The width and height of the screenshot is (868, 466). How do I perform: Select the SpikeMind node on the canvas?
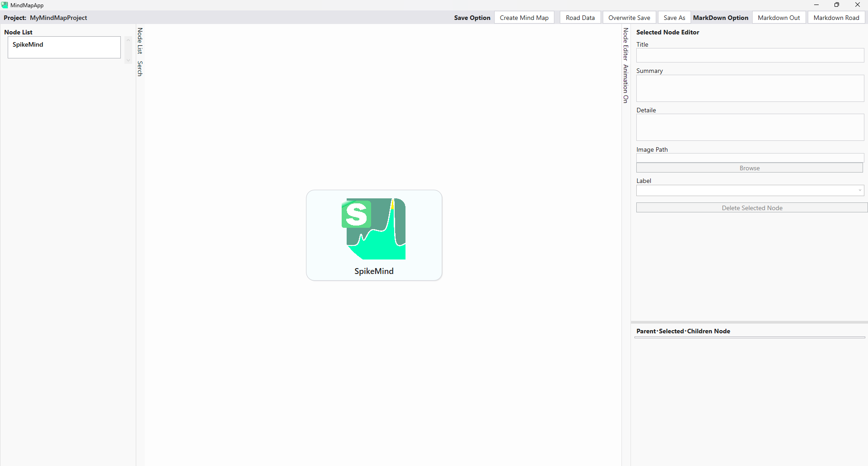pos(374,235)
